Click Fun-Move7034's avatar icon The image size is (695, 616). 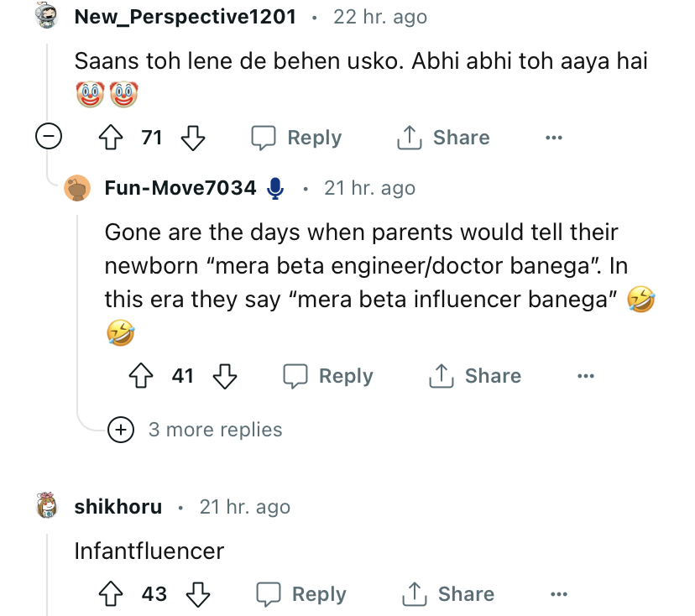point(78,188)
